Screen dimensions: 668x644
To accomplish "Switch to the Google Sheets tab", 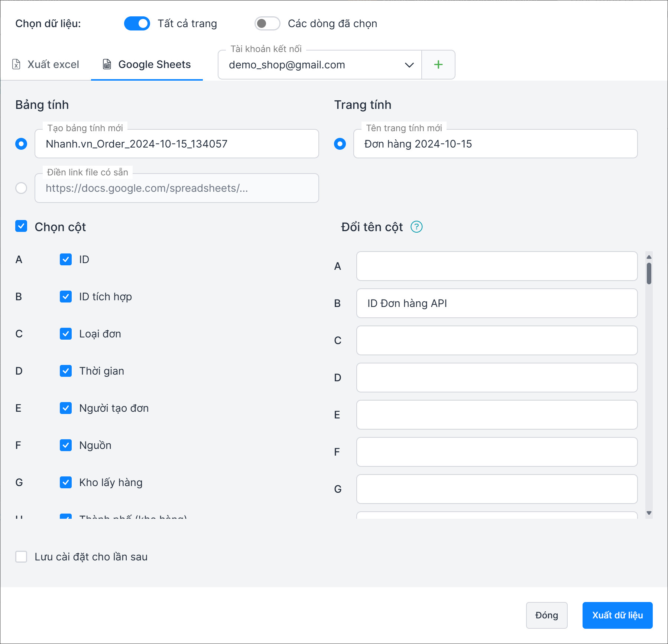I will coord(147,64).
